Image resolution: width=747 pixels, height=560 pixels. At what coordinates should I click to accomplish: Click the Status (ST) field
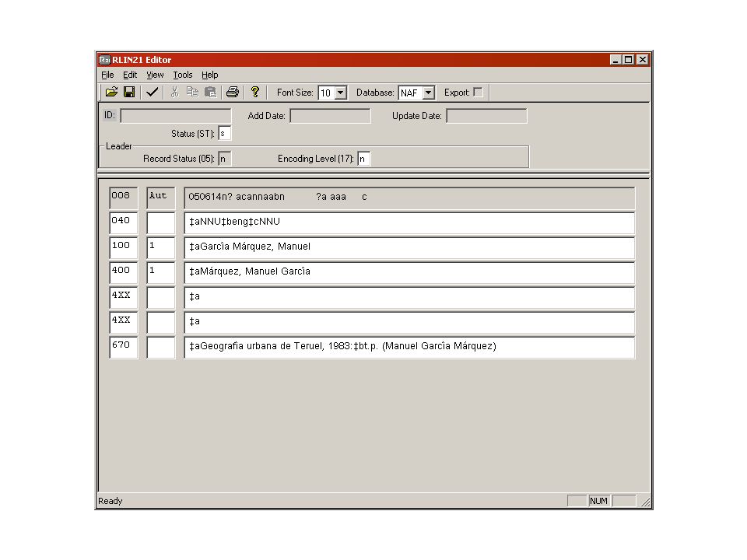tap(224, 133)
